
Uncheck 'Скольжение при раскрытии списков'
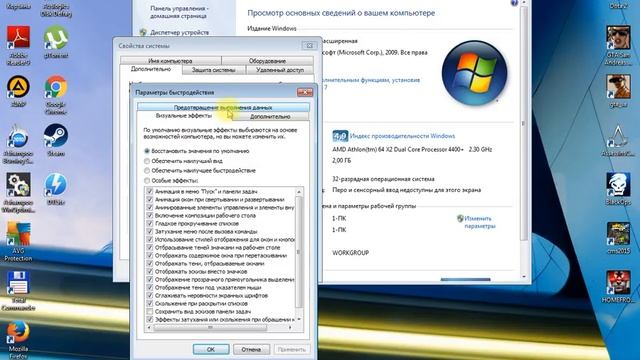pyautogui.click(x=150, y=304)
